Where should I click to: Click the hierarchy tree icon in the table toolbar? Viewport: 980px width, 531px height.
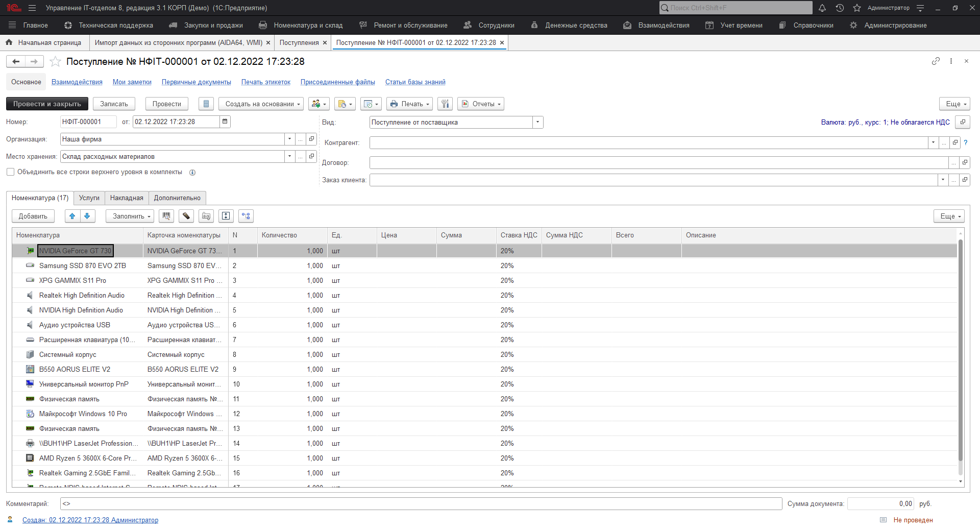(246, 216)
